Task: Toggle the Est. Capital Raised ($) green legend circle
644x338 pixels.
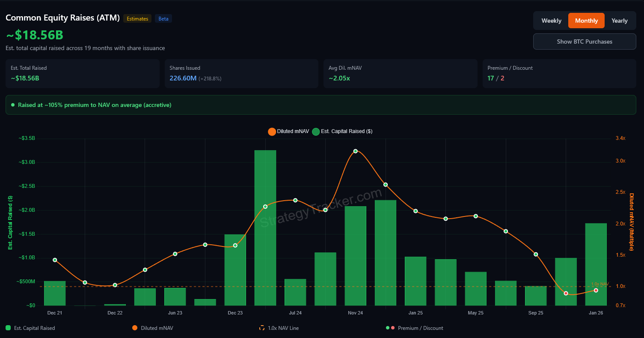Action: [316, 131]
